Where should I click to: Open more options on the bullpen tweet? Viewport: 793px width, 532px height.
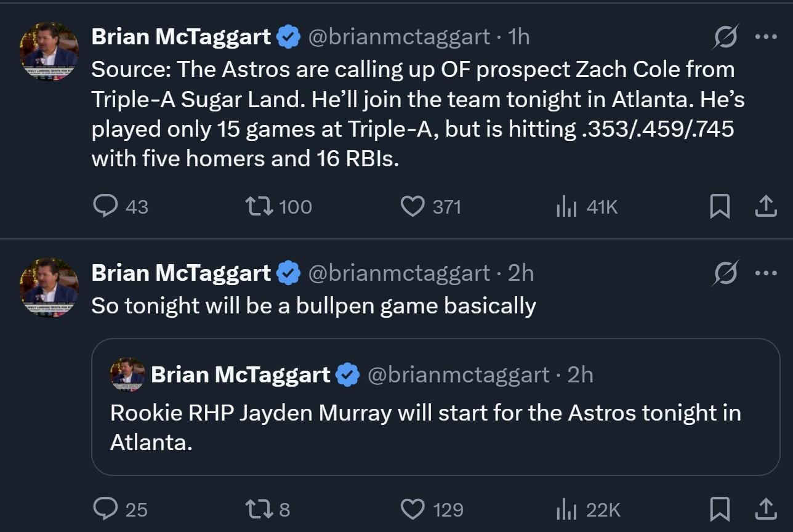tap(767, 272)
